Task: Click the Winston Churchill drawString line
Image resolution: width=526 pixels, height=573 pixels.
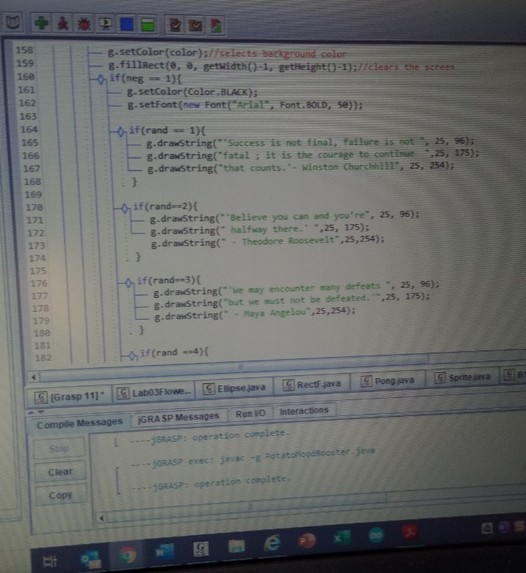Action: [300, 167]
